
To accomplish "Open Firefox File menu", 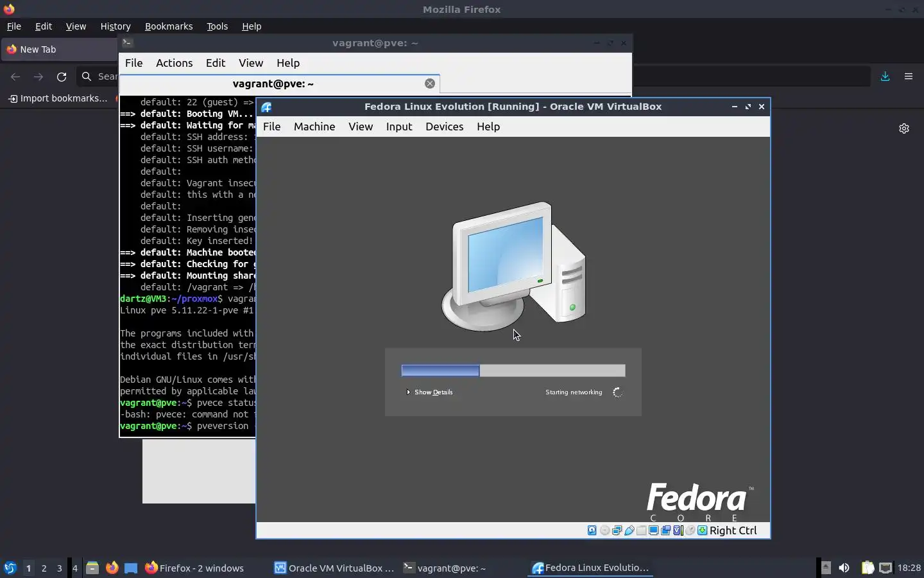I will pos(13,26).
